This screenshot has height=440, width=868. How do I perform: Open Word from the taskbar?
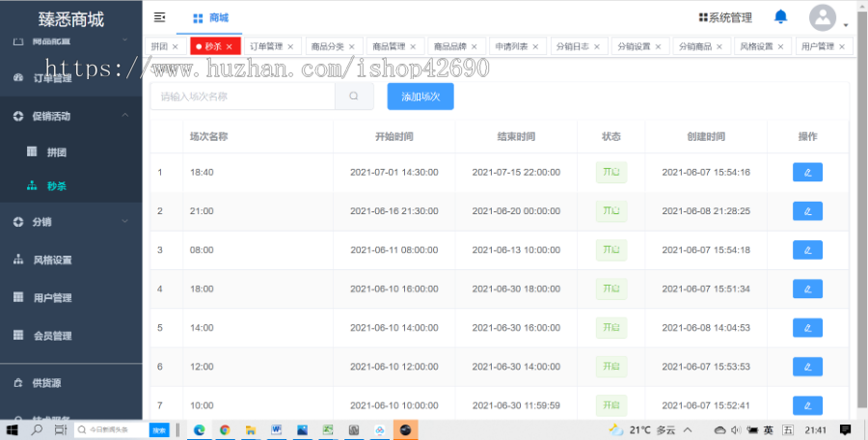click(x=276, y=429)
